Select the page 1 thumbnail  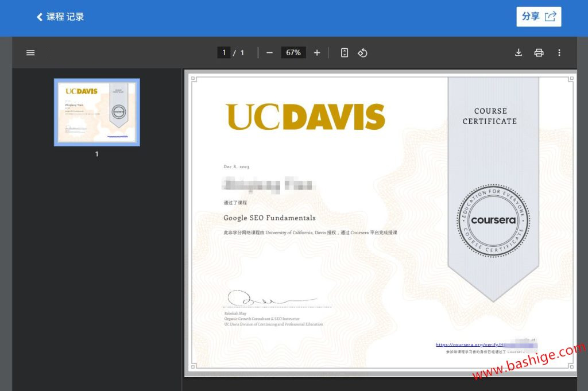[x=96, y=112]
